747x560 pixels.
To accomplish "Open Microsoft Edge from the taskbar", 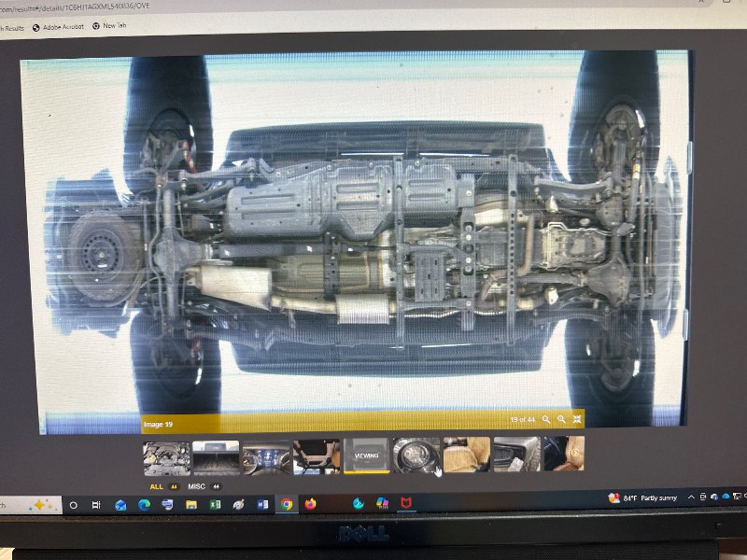I will click(144, 505).
